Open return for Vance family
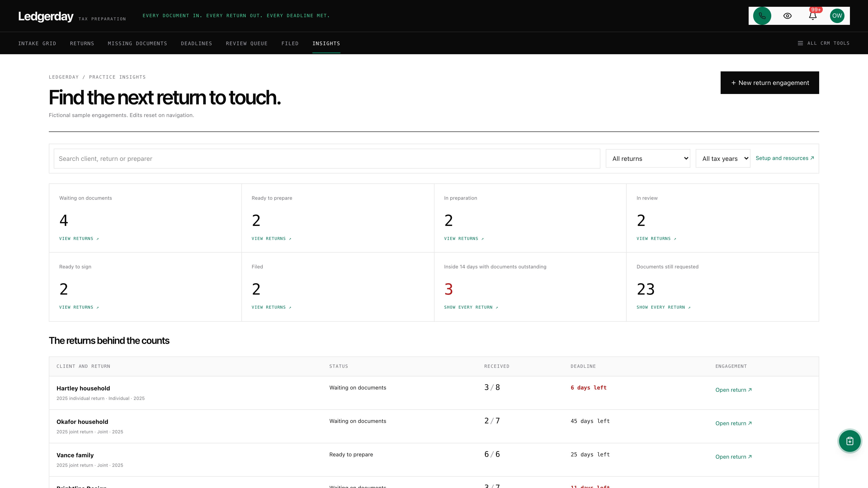This screenshot has height=488, width=868. click(x=733, y=457)
